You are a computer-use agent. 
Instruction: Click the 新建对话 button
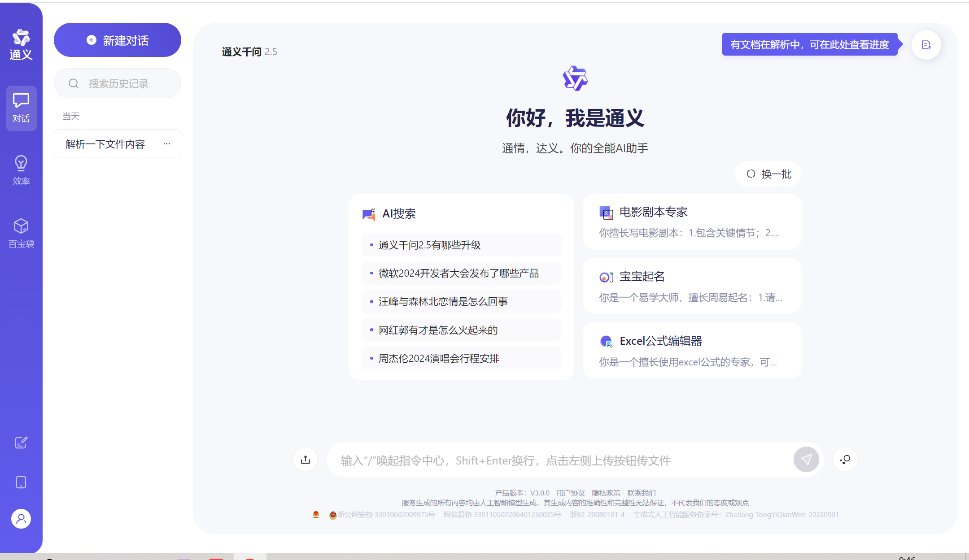click(118, 40)
